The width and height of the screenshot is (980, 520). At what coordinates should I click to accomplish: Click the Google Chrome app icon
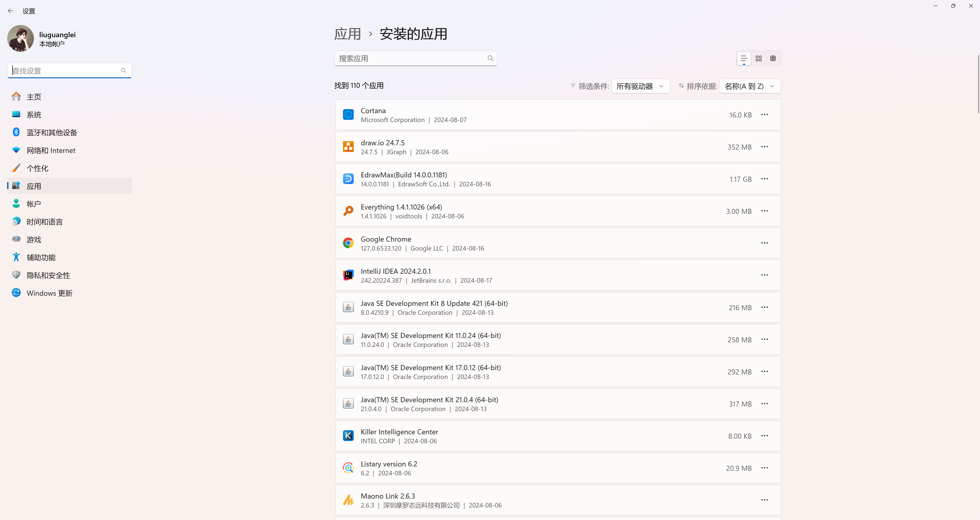point(348,243)
